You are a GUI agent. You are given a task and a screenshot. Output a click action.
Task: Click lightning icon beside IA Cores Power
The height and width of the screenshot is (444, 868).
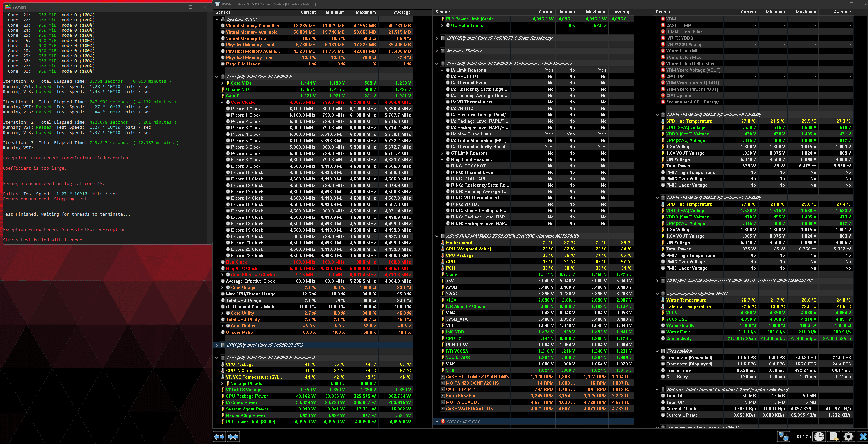coord(223,402)
